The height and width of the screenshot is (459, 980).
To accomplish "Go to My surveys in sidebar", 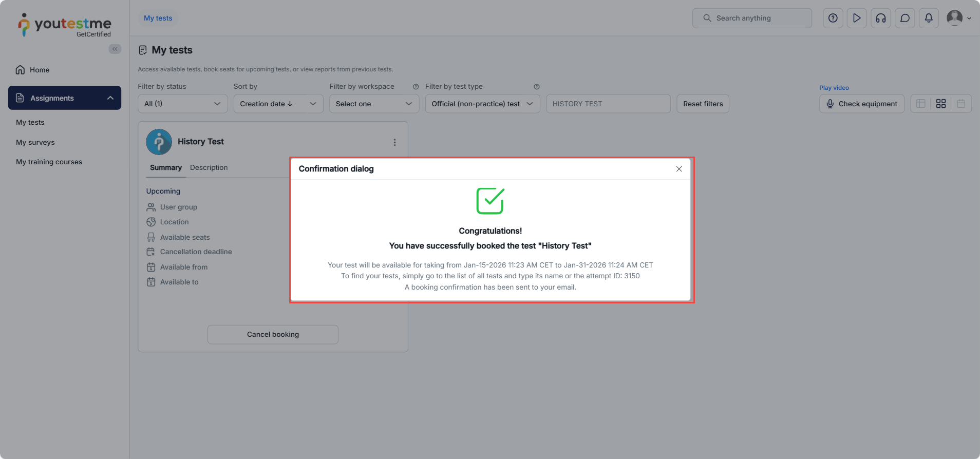I will 35,142.
